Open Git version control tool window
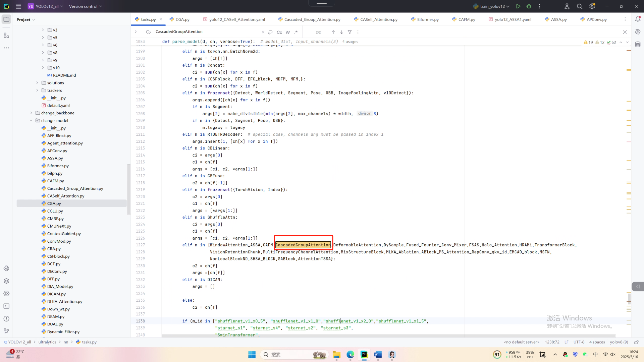The image size is (644, 362). click(6, 331)
